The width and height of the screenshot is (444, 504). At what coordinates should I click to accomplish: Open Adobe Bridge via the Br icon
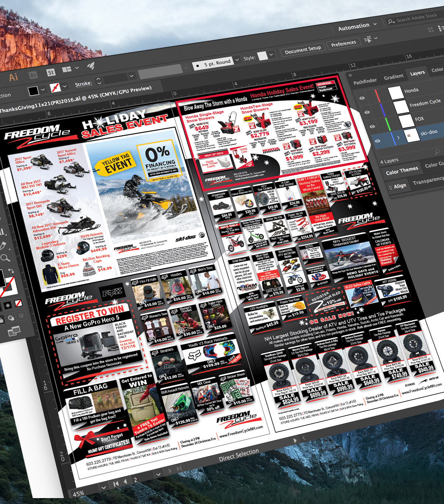click(x=33, y=75)
